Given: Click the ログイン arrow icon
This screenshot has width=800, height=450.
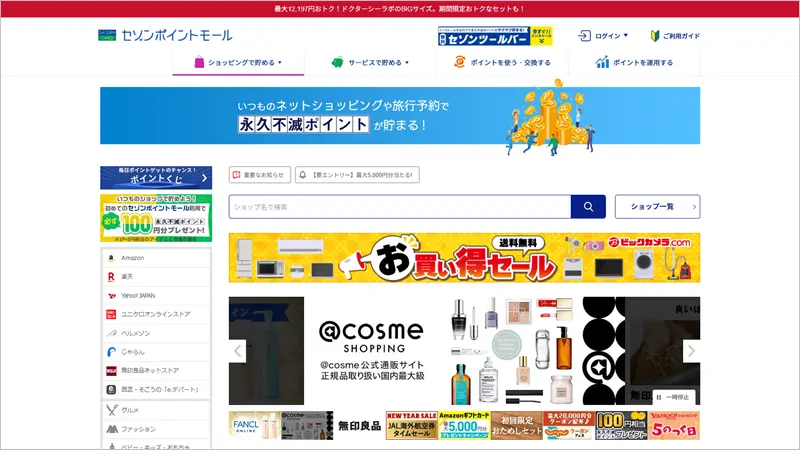Looking at the screenshot, I should click(x=584, y=36).
